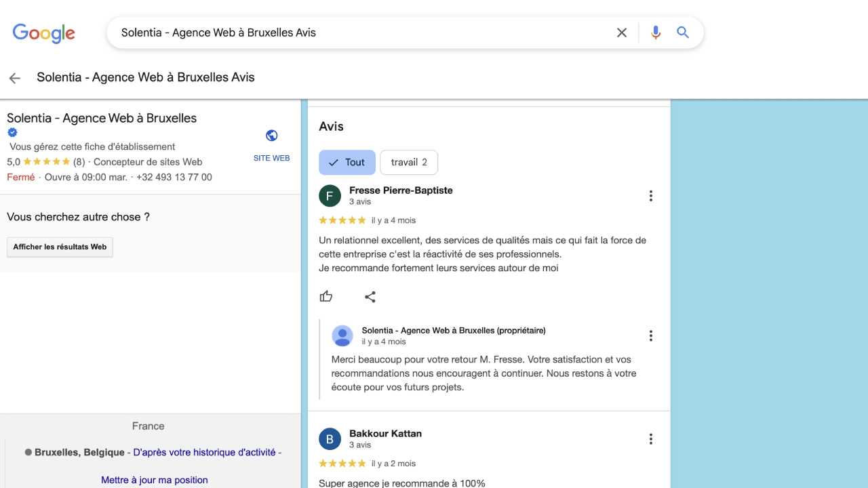
Task: Click the Google logo
Action: point(43,33)
